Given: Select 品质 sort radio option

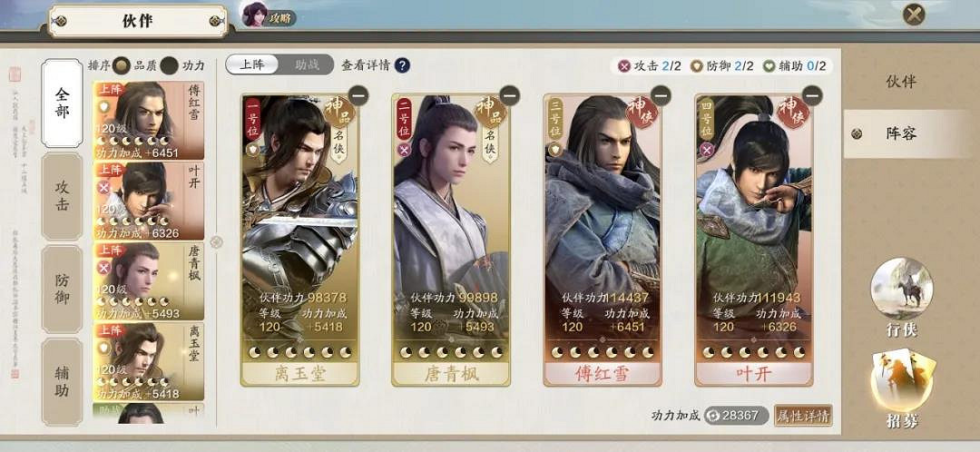Looking at the screenshot, I should click(122, 65).
